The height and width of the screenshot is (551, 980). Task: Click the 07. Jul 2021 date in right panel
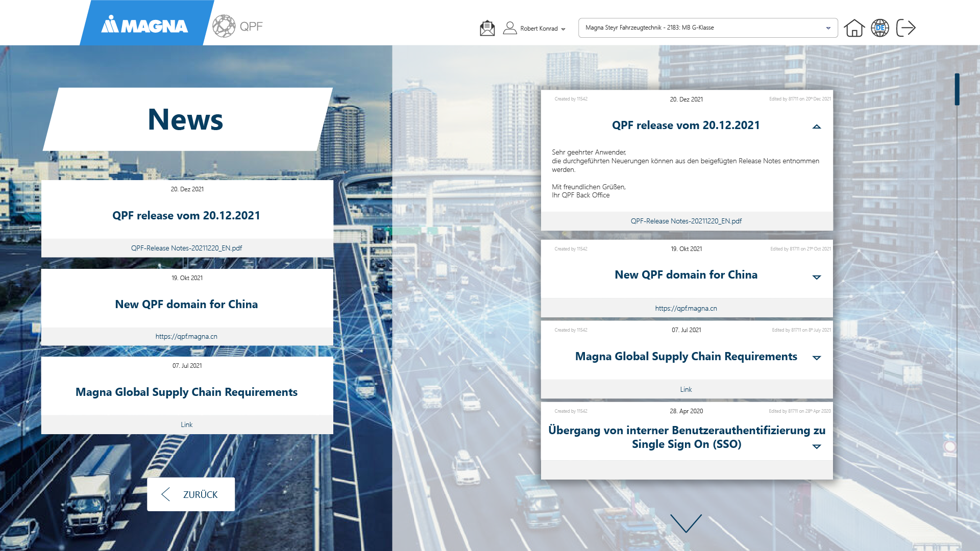[x=686, y=330]
